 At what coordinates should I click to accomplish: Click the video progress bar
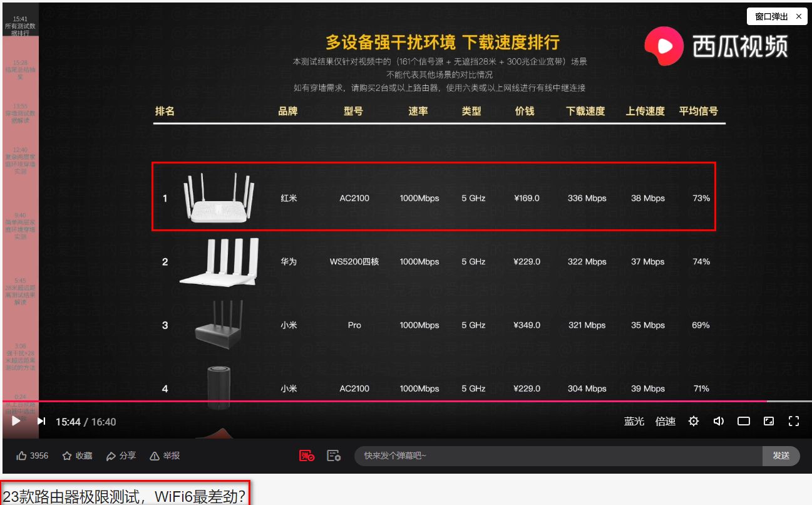tap(406, 401)
